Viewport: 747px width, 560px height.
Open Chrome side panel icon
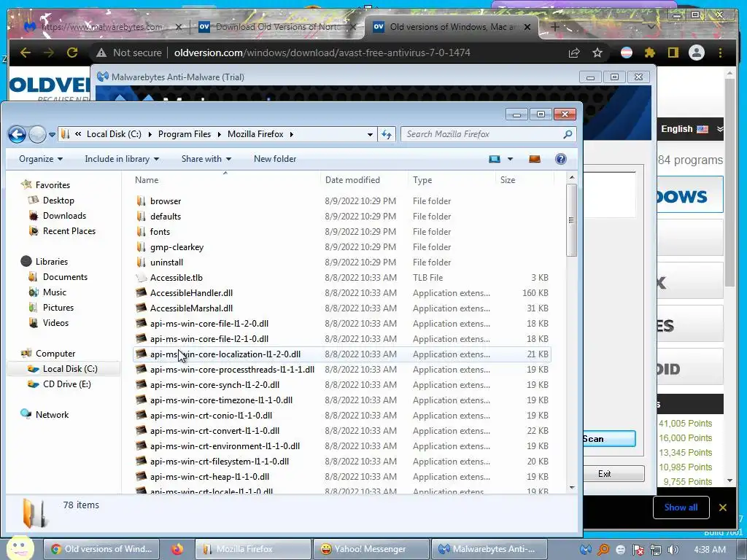(x=673, y=52)
